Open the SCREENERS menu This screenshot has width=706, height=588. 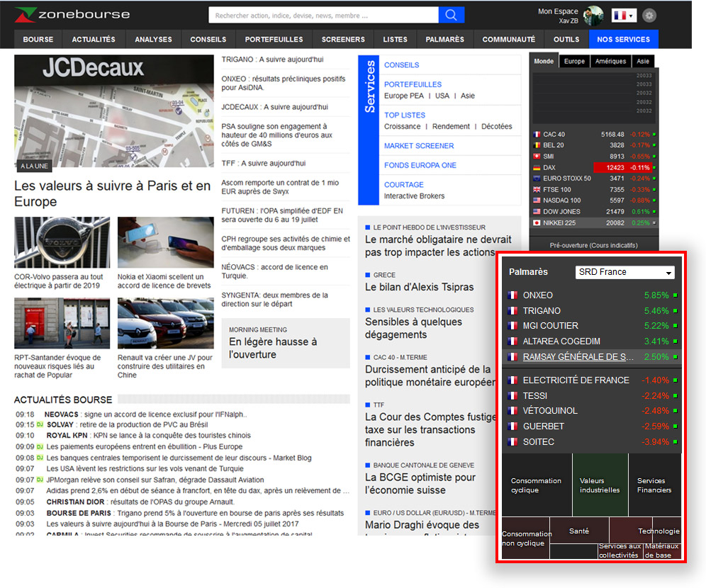tap(343, 40)
